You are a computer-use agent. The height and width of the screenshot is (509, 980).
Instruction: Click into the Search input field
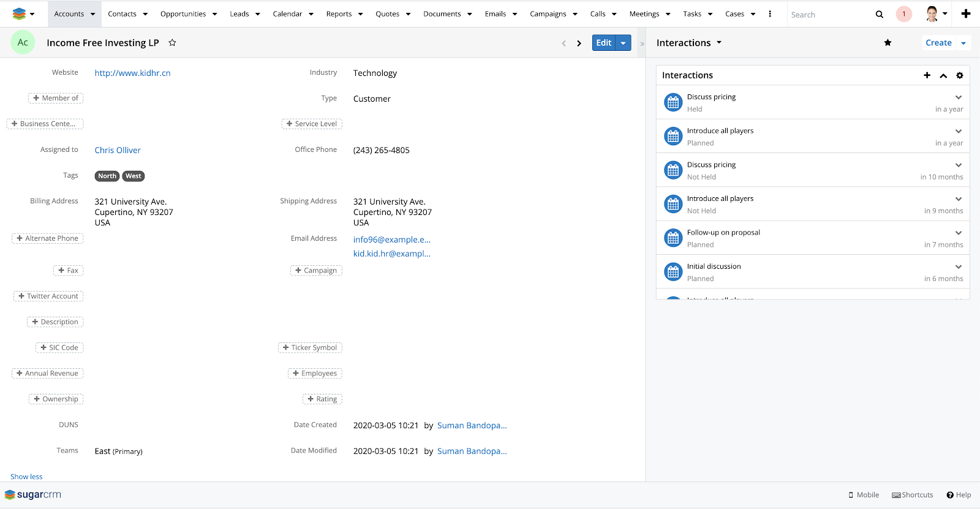[x=830, y=15]
